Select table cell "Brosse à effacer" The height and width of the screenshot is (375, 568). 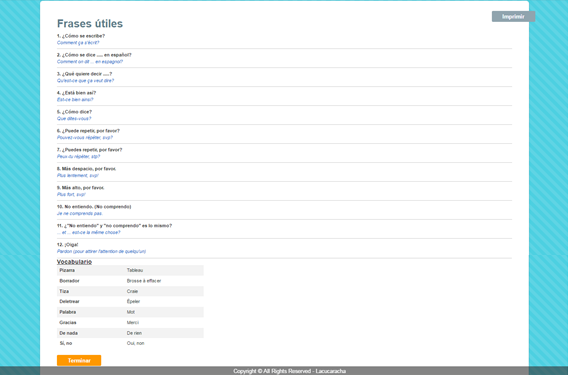tap(164, 281)
